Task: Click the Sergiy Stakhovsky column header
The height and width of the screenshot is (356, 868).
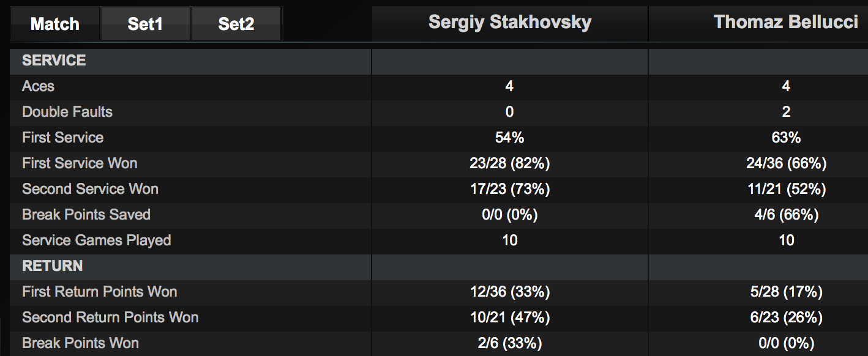Action: (509, 23)
